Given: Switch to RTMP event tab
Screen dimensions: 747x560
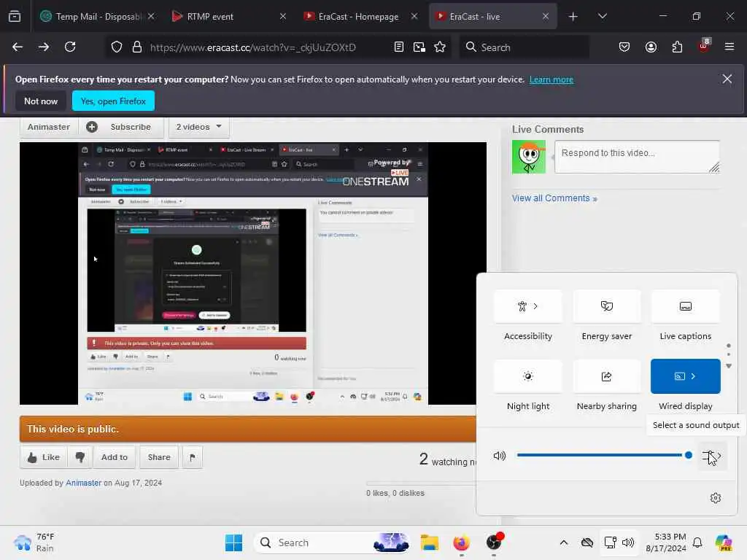Looking at the screenshot, I should (x=228, y=17).
